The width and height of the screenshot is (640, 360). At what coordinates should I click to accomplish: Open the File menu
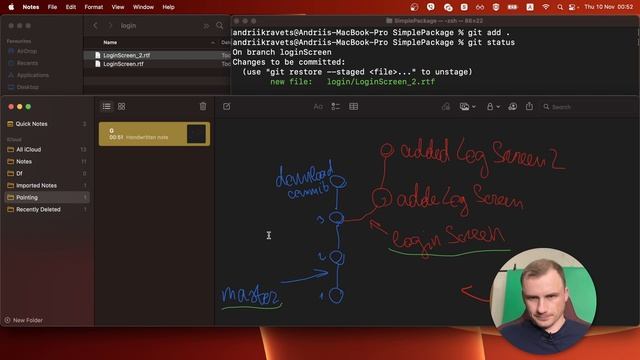(52, 7)
